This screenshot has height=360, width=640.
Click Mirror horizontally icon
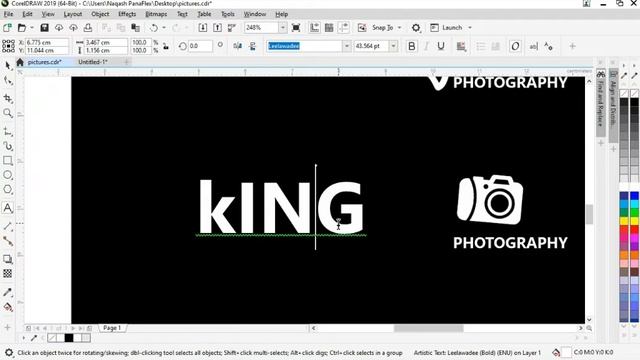click(238, 46)
